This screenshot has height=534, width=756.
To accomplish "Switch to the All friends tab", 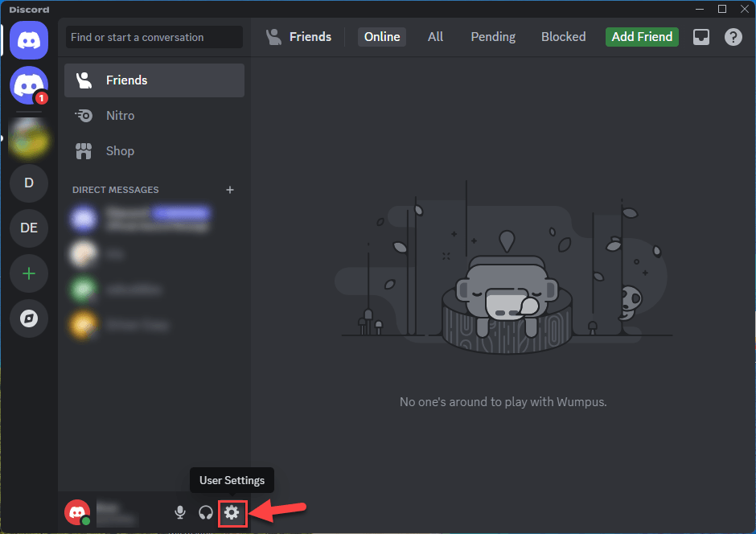I will point(435,37).
